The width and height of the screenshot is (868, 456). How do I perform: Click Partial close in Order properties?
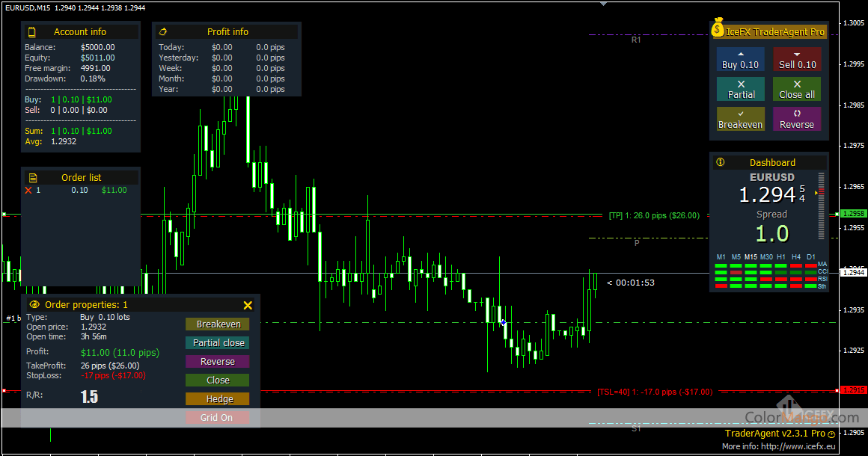(x=218, y=342)
